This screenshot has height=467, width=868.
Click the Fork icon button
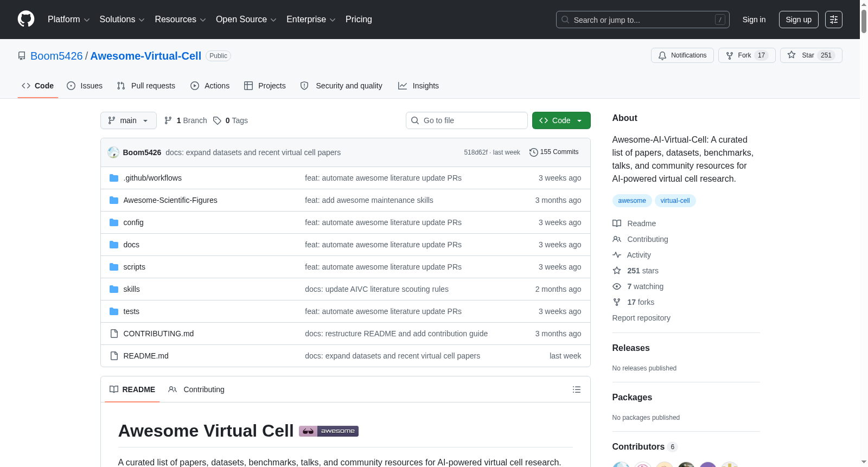pos(730,55)
